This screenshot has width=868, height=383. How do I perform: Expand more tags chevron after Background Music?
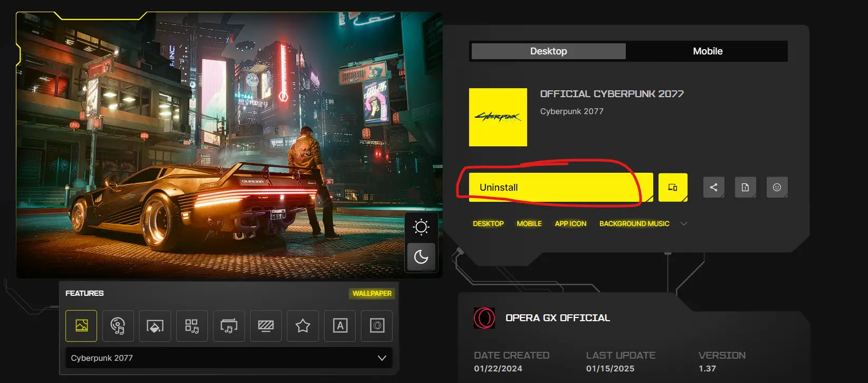[x=684, y=224]
